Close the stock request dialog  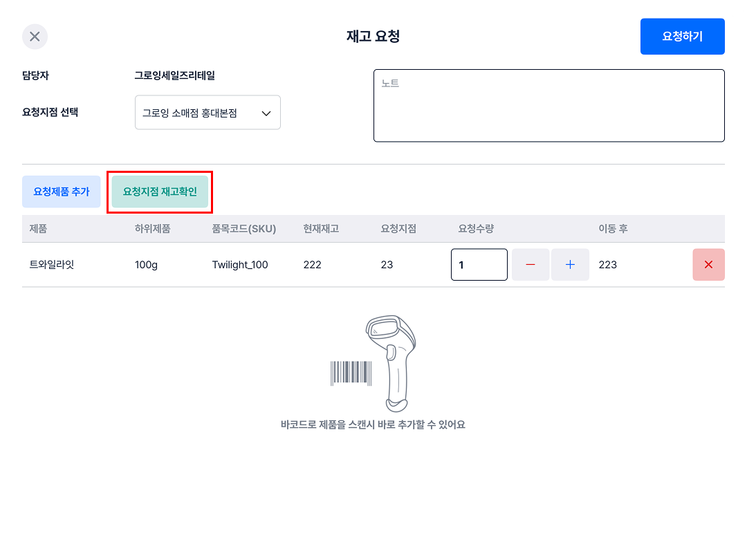pos(35,37)
